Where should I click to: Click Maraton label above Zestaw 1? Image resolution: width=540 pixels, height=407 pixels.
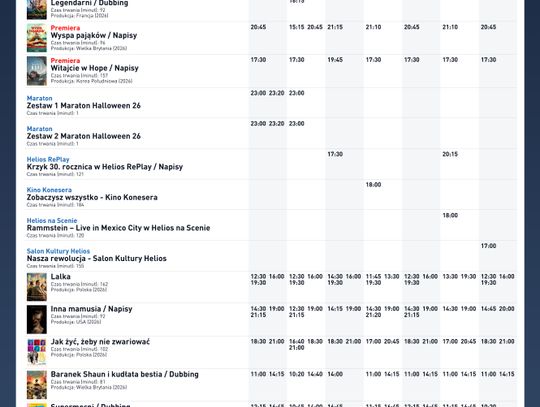click(39, 98)
